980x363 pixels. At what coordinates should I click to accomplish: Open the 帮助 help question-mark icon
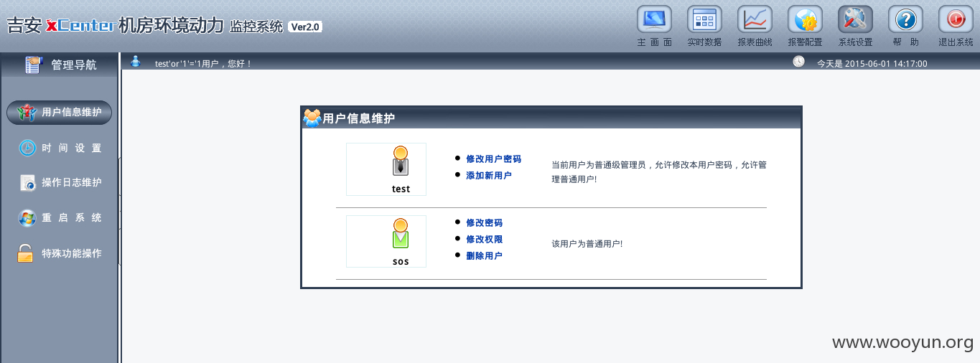tap(905, 19)
